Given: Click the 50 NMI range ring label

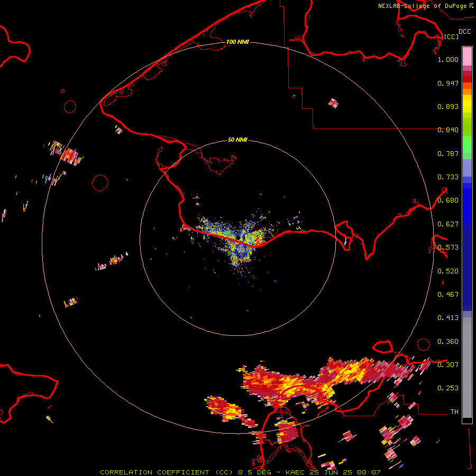Looking at the screenshot, I should [237, 140].
